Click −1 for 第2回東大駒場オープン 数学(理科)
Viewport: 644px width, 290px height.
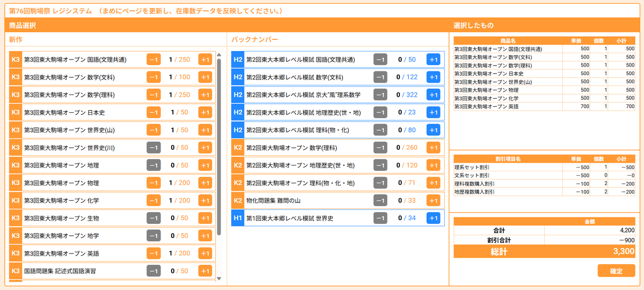coord(380,148)
